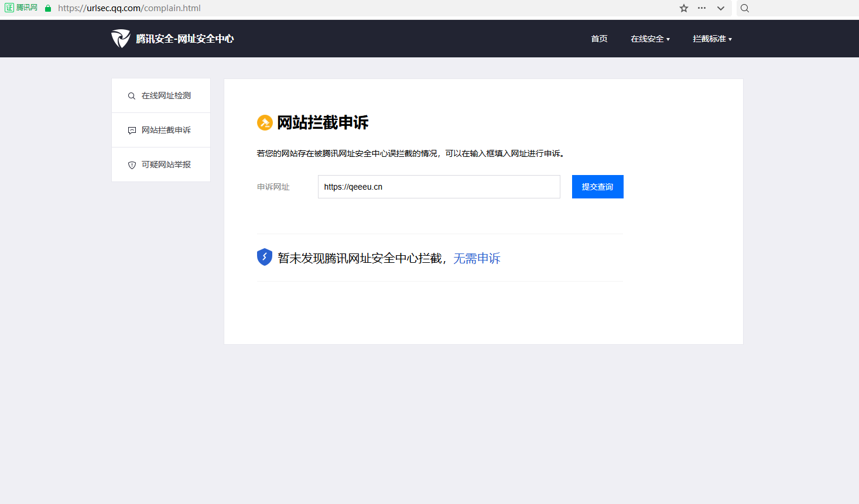Click the browser address bar URL
This screenshot has width=859, height=504.
pyautogui.click(x=129, y=8)
